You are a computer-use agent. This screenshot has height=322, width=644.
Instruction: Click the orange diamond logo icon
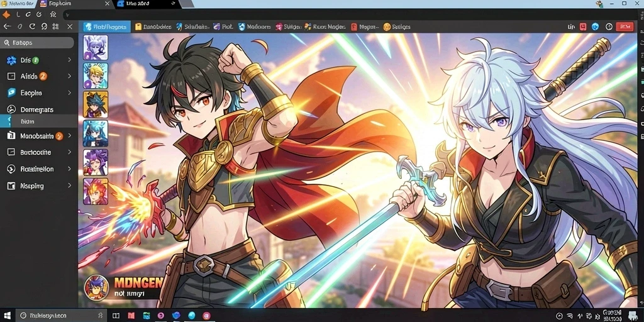click(x=6, y=14)
